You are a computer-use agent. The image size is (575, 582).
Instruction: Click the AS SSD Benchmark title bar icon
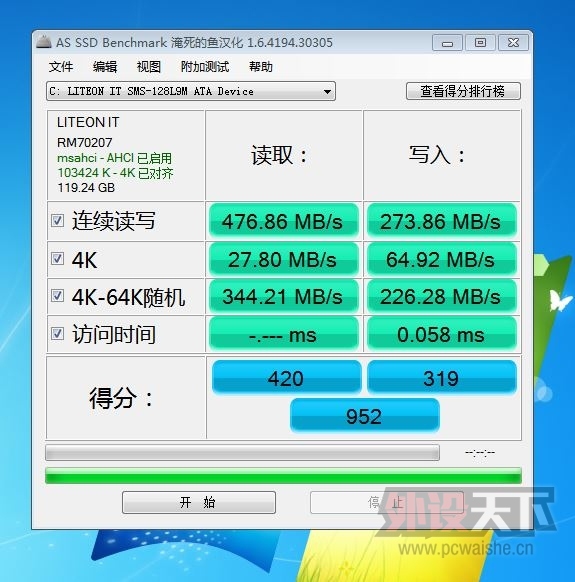pos(43,42)
